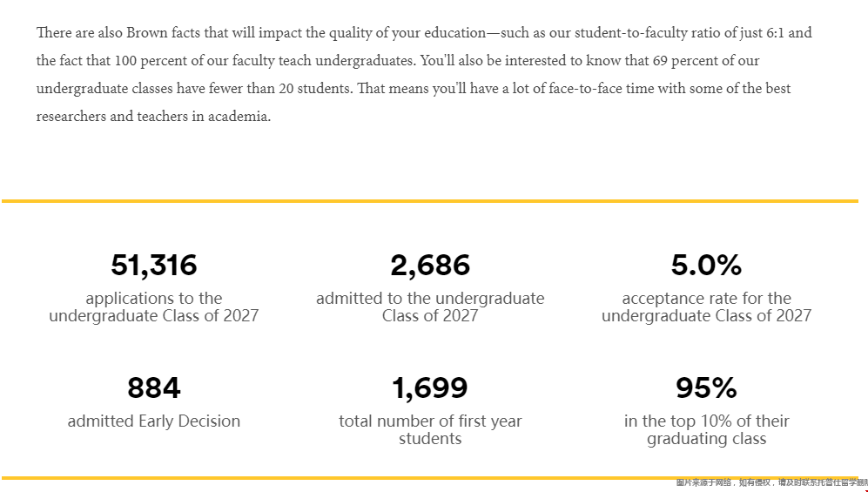Select the 95% statistic figure
868x492 pixels.
706,388
